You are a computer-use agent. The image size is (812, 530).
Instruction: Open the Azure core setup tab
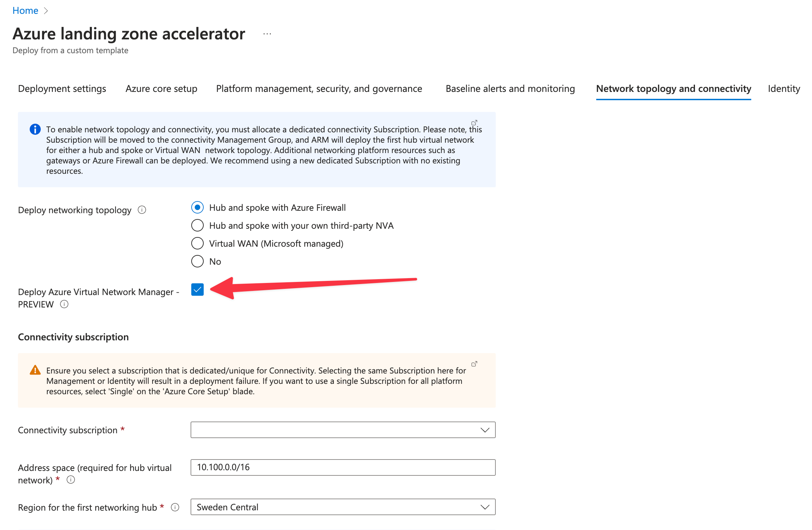pyautogui.click(x=161, y=88)
